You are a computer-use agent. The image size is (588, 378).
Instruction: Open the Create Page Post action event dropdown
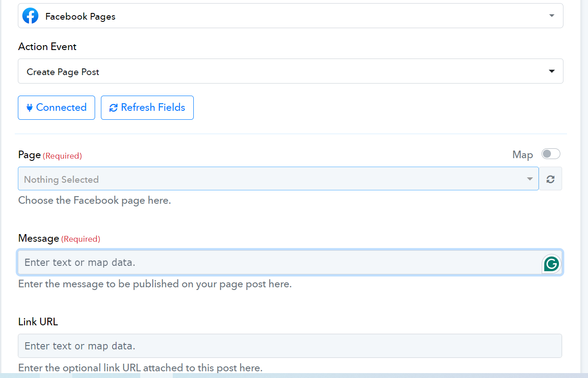click(x=290, y=71)
